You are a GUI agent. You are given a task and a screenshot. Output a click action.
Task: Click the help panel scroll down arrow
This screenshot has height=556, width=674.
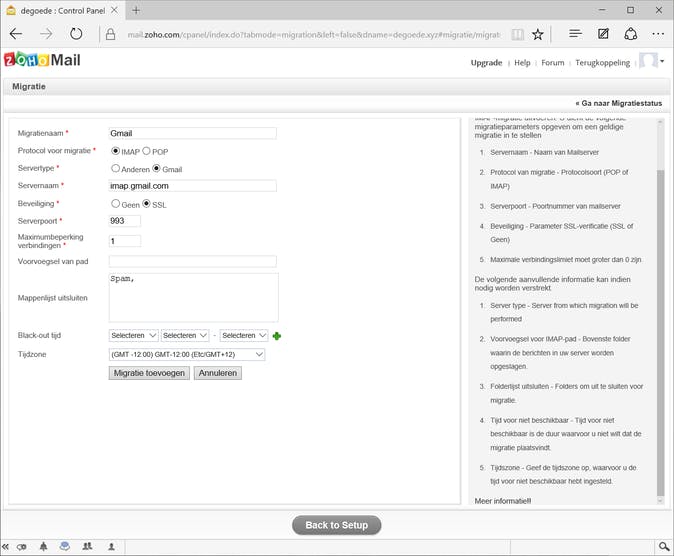point(661,501)
